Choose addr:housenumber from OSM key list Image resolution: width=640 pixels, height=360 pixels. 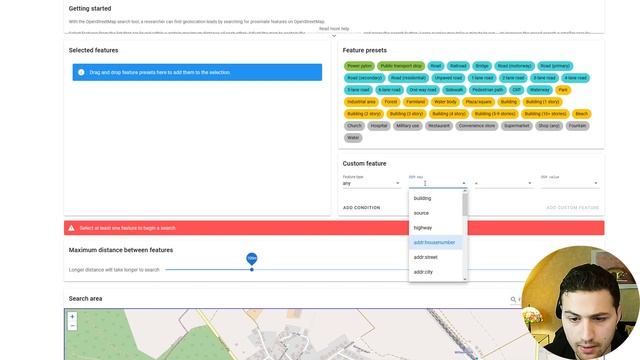point(436,242)
